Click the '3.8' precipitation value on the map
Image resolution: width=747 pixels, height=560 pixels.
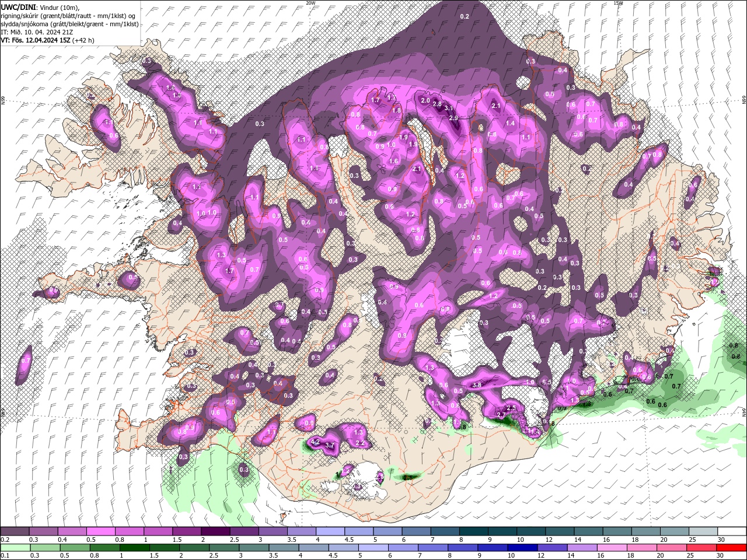tap(476, 386)
